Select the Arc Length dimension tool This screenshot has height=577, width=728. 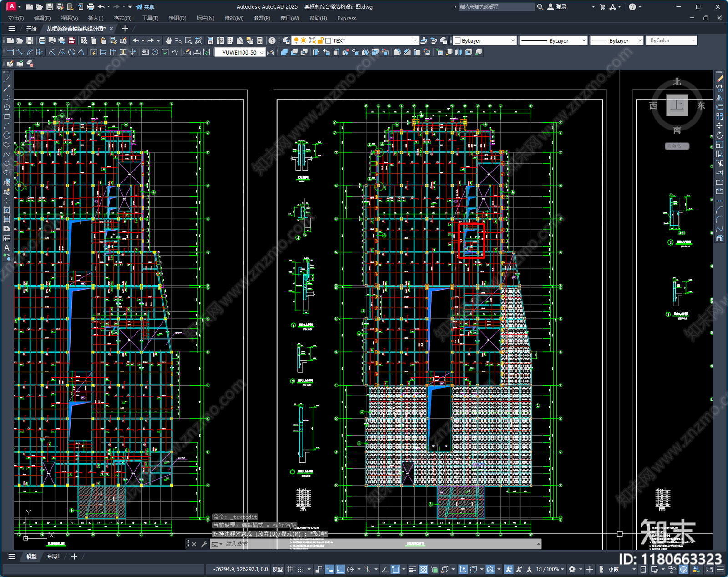[x=30, y=52]
